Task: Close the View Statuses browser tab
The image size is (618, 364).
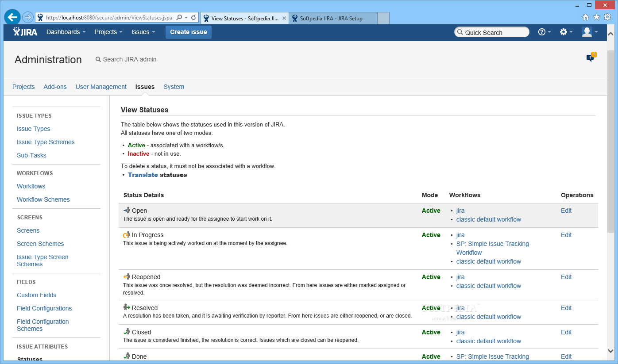Action: tap(283, 19)
